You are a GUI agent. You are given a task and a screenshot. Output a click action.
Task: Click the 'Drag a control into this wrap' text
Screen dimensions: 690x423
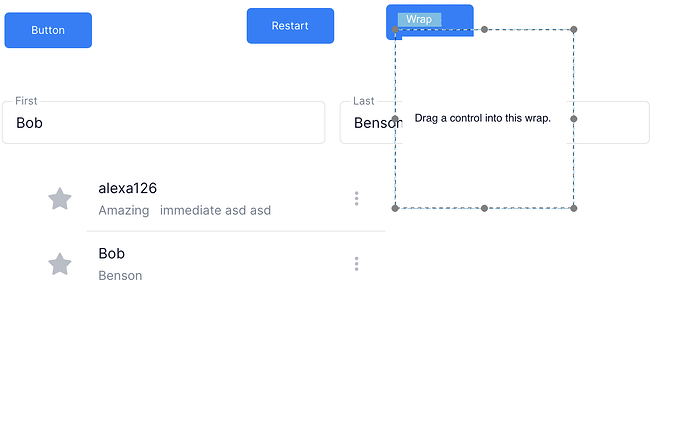[x=483, y=118]
